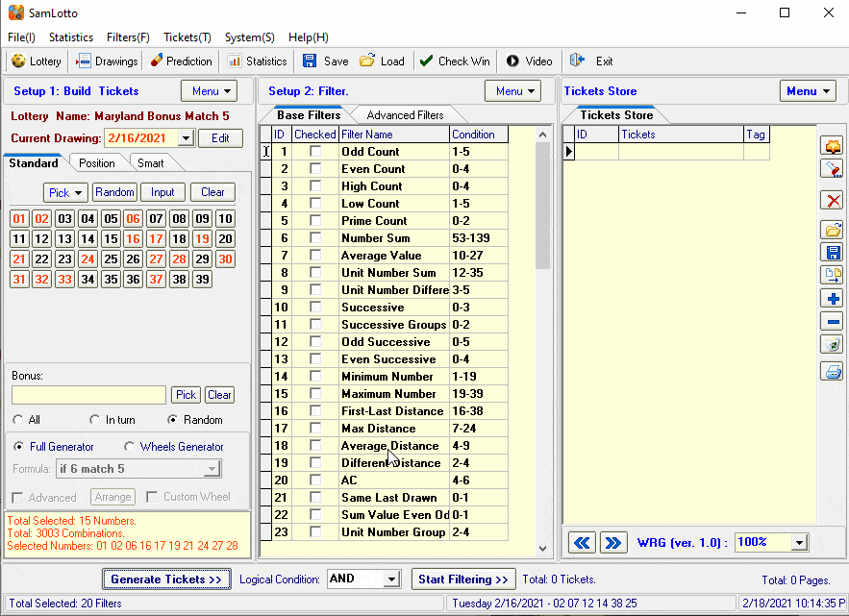Go to next page with double right arrow
849x616 pixels.
[612, 543]
